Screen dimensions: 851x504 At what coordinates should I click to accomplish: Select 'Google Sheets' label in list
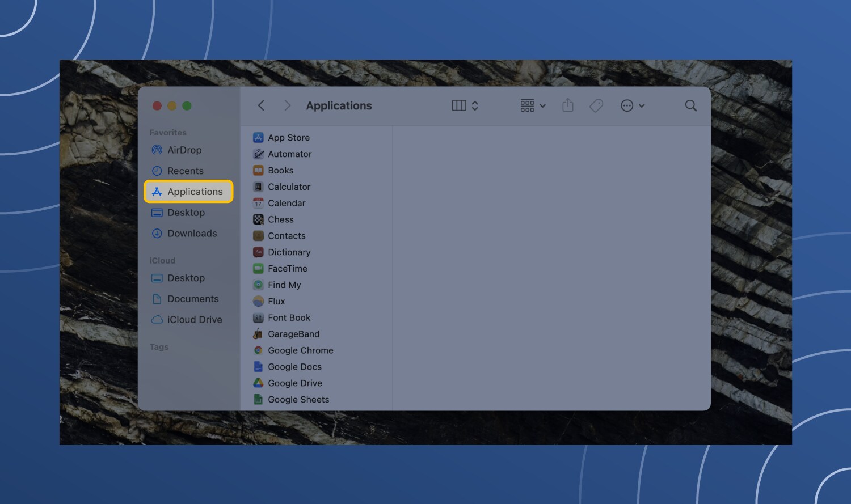click(x=298, y=400)
